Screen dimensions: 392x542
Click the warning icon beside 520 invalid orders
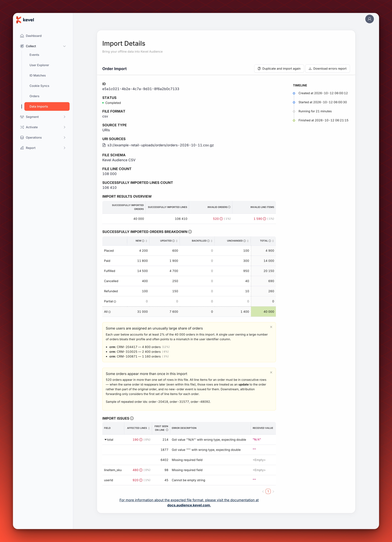(221, 219)
